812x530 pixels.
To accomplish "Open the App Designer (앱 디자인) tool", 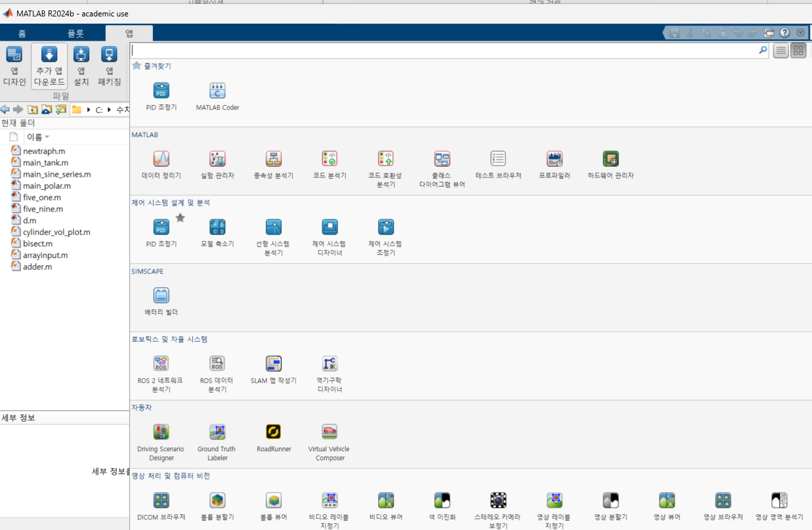I will 14,66.
